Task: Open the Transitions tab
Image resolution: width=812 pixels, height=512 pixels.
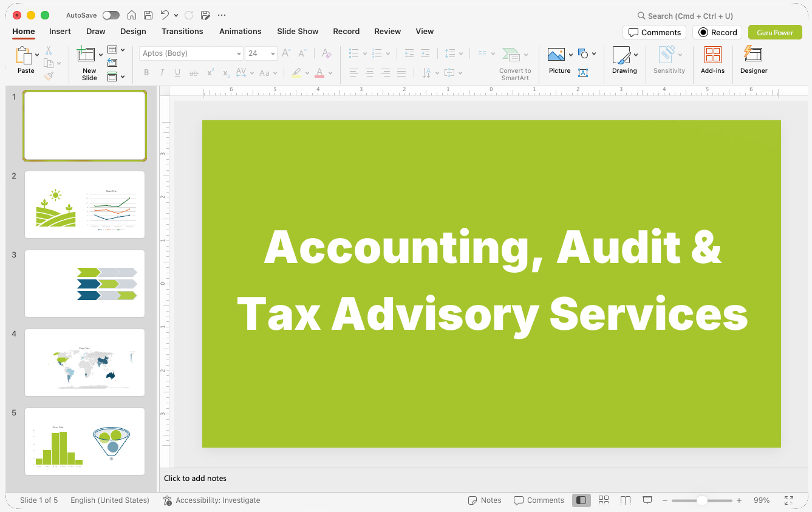Action: coord(182,32)
